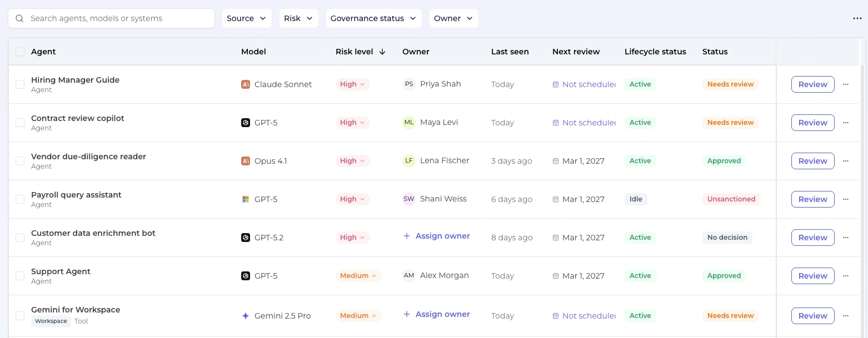This screenshot has width=868, height=338.
Task: Change High risk for Contract review copilot
Action: tap(352, 123)
